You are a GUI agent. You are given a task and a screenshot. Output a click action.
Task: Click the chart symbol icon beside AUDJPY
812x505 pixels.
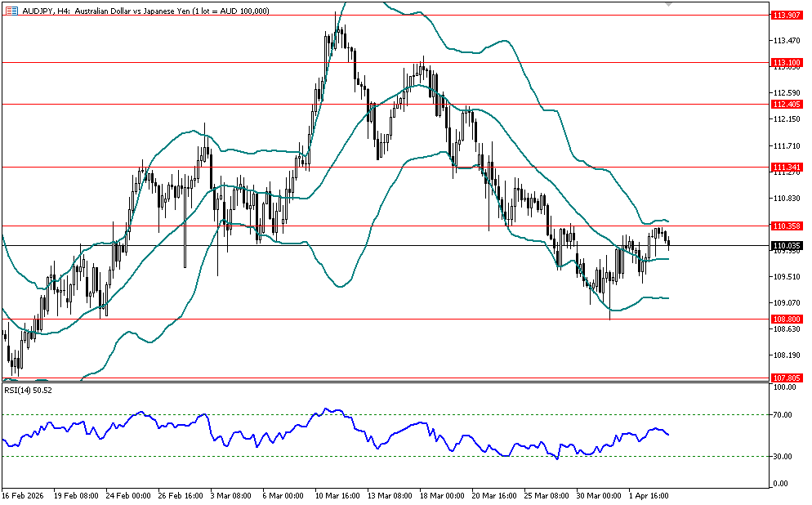pyautogui.click(x=11, y=11)
